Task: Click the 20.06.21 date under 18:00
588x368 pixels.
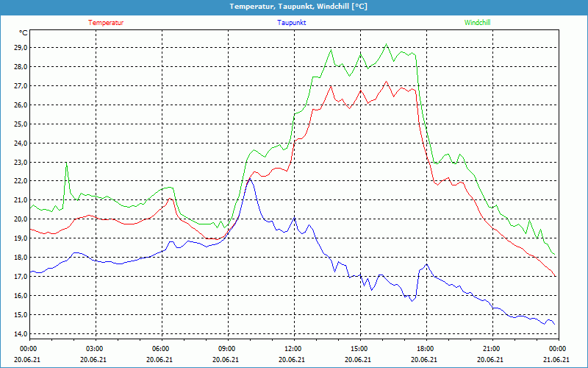Action: [424, 360]
